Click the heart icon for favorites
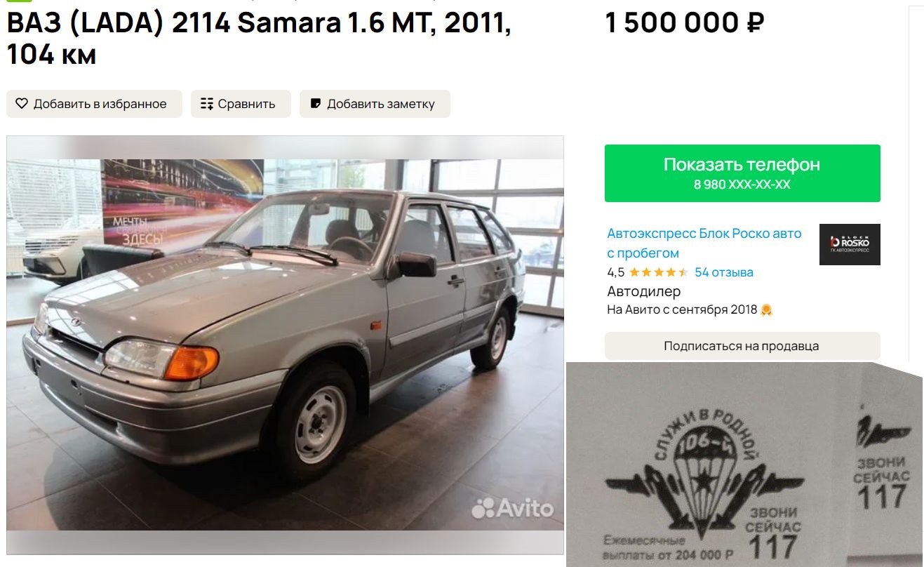This screenshot has width=924, height=567. click(x=22, y=104)
